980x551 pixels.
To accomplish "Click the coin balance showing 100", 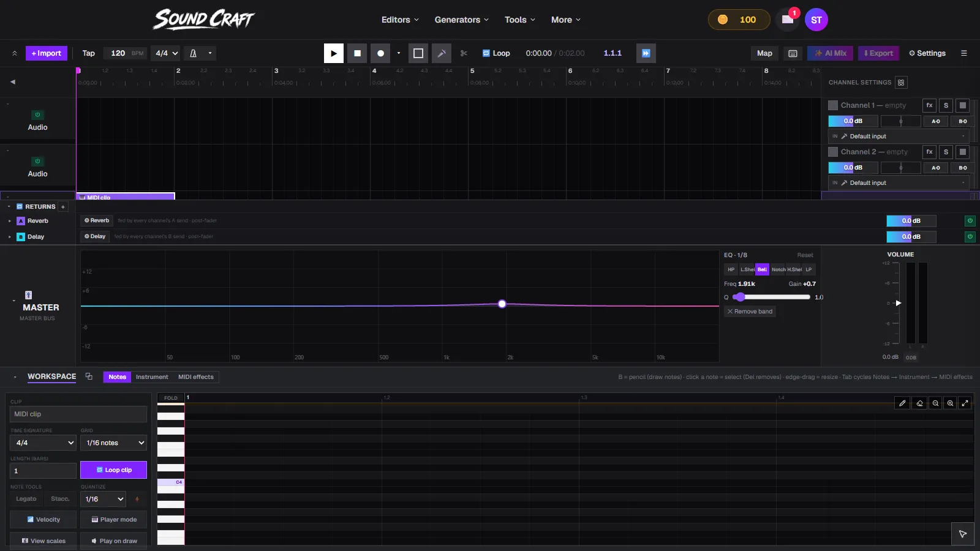I will [x=739, y=20].
